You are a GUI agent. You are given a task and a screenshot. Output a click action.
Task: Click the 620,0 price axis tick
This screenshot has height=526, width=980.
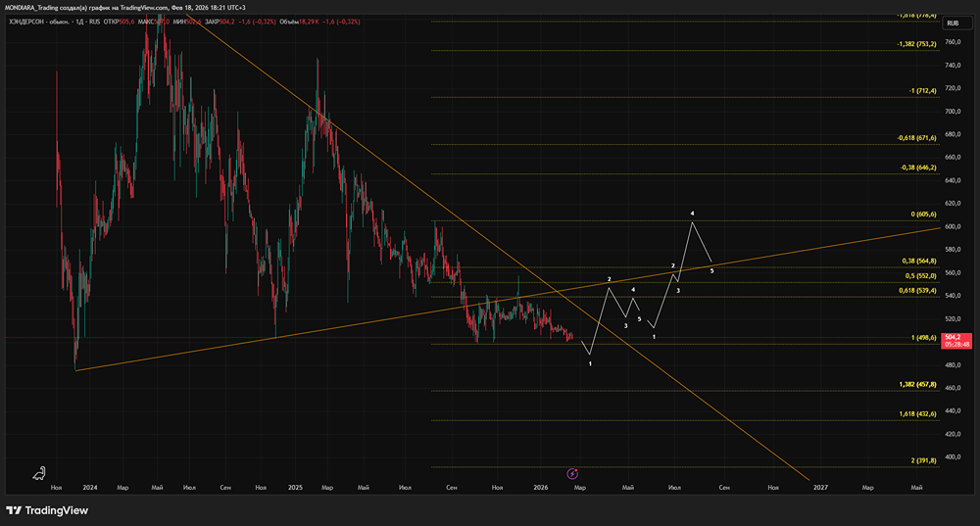(954, 204)
